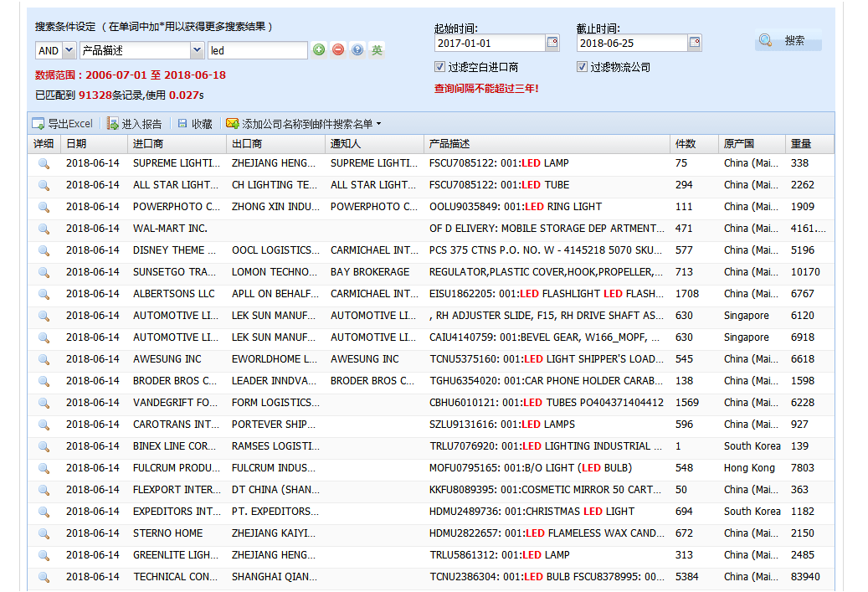The image size is (868, 592).
Task: Click the piece count 1708
Action: click(687, 294)
